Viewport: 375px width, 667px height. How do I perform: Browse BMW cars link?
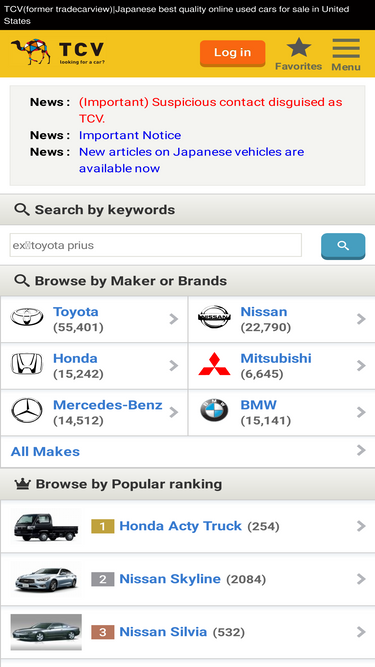point(259,405)
